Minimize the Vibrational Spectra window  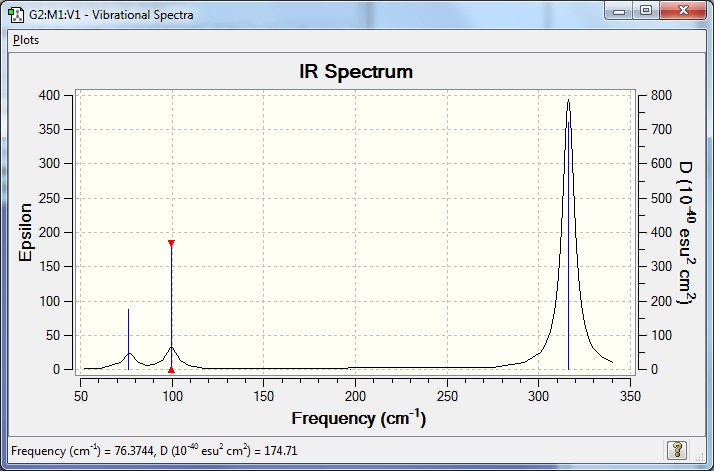[619, 11]
